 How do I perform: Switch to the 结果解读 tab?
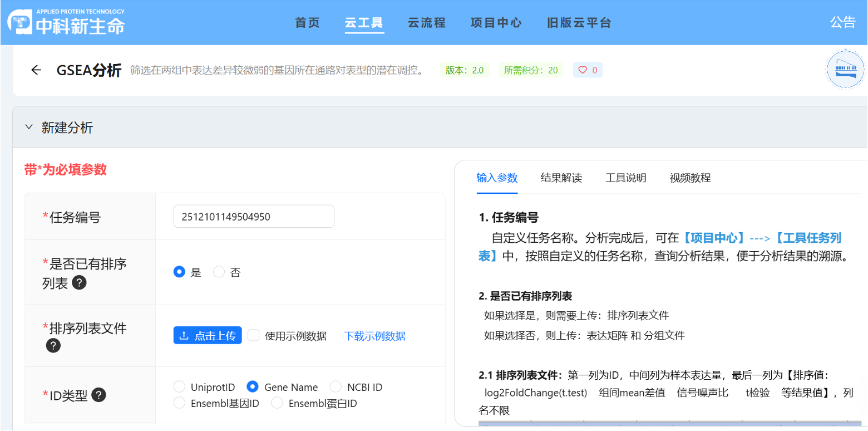pyautogui.click(x=561, y=178)
